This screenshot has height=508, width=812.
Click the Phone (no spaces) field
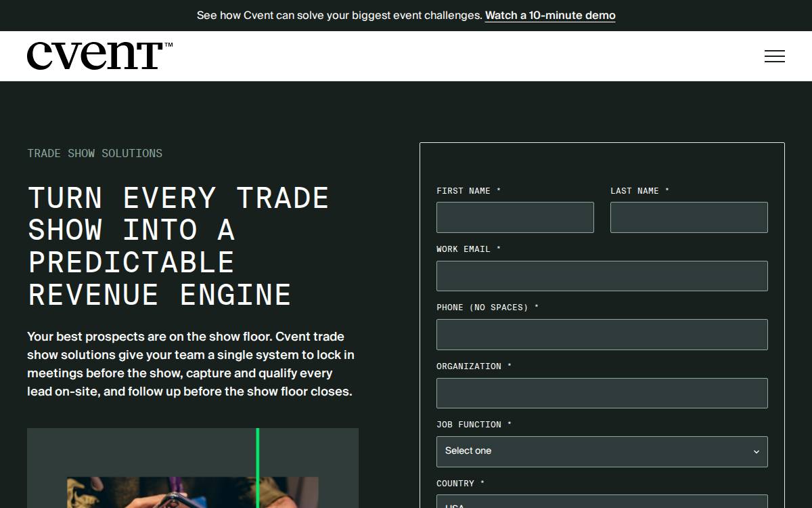602,335
